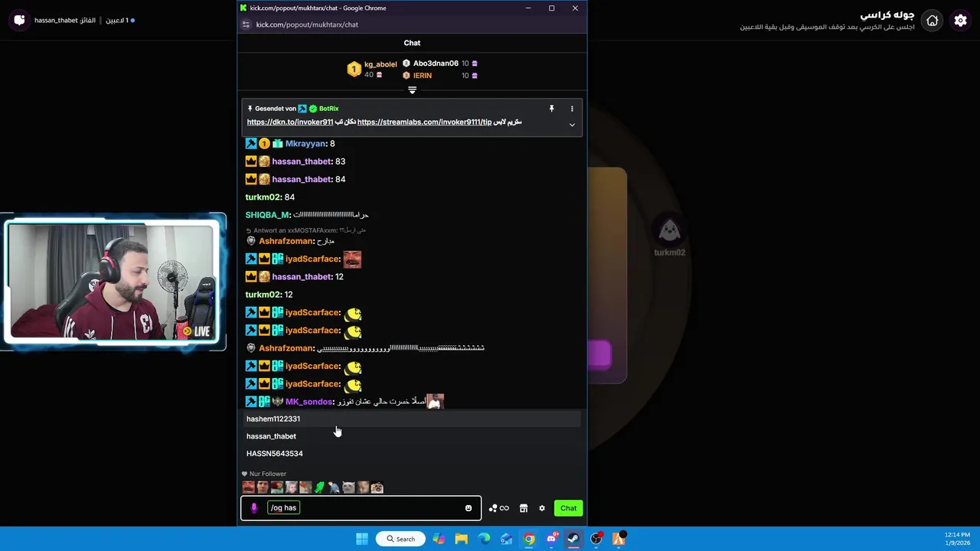980x551 pixels.
Task: Open chat settings gear beside Chat button
Action: (542, 508)
